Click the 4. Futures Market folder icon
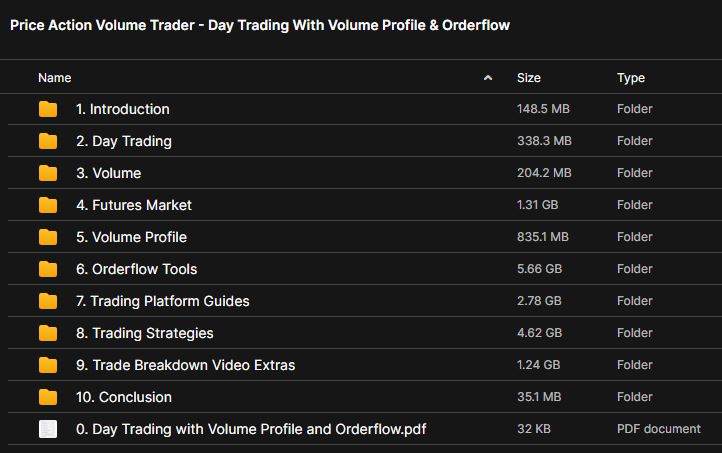Image resolution: width=722 pixels, height=453 pixels. 48,205
